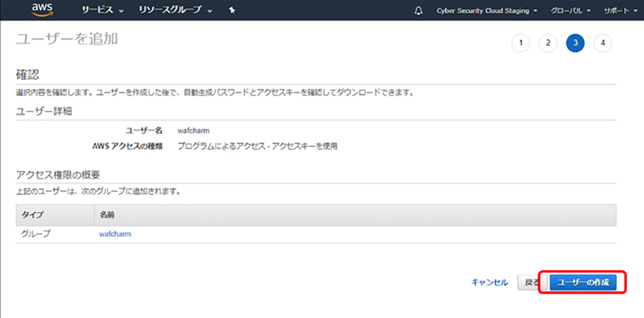Go to step 1 circle indicator

pyautogui.click(x=521, y=43)
